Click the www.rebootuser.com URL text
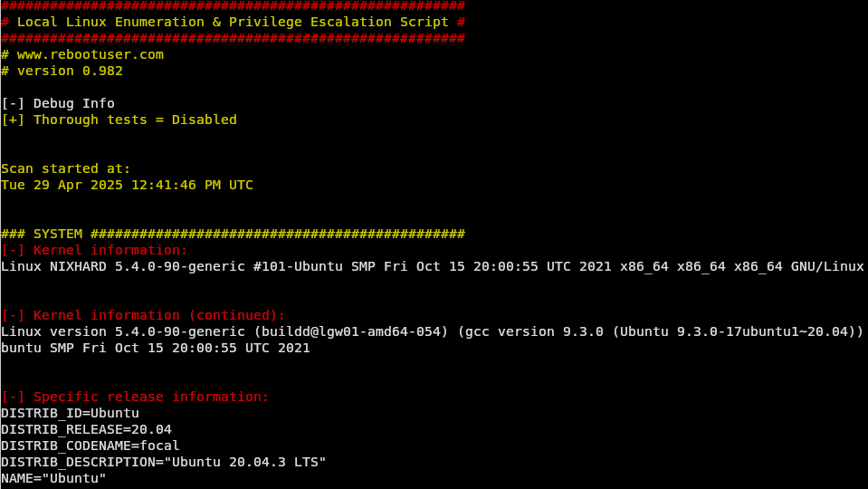The image size is (868, 489). 91,55
